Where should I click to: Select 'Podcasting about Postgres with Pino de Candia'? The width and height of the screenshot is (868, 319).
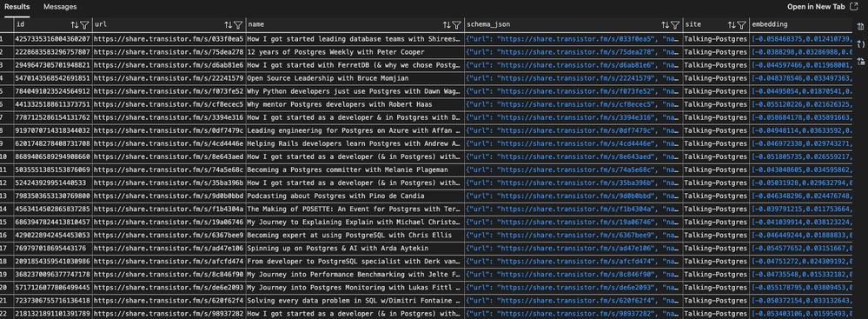pos(354,196)
